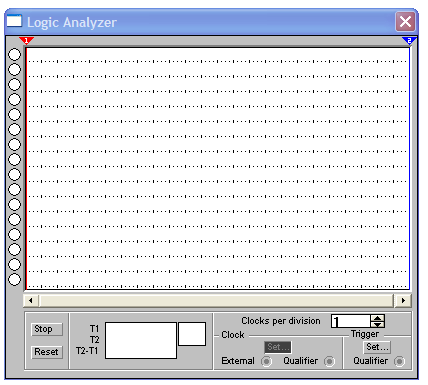Close the Logic Analyzer window

pos(405,22)
